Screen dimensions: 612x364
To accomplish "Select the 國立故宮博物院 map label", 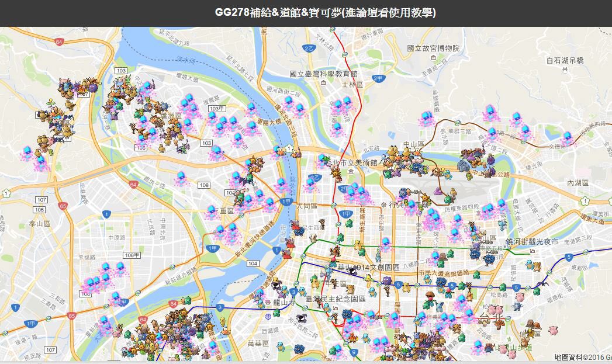I will (x=433, y=48).
